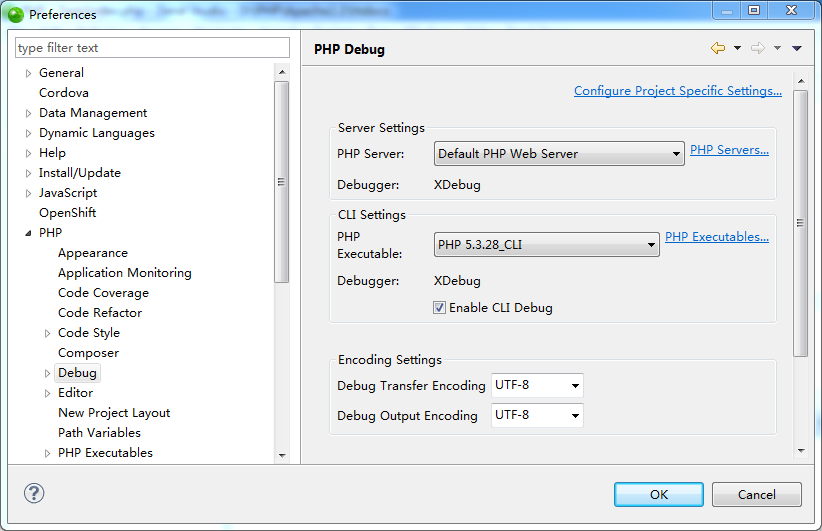Screen dimensions: 822x531
Task: Select Application Monitoring preferences page
Action: (125, 273)
